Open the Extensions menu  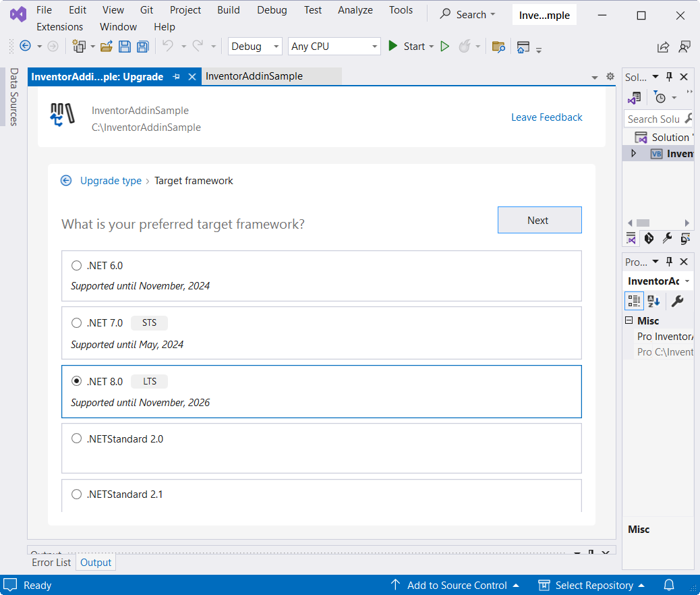[x=60, y=27]
